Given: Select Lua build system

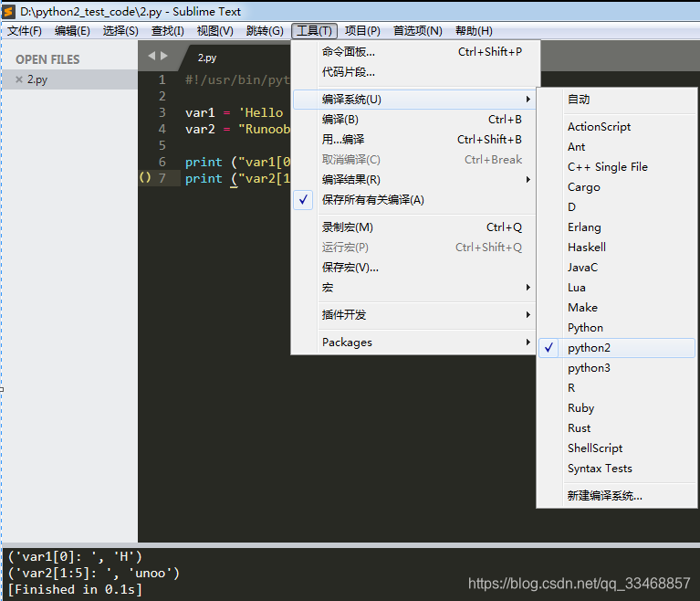Looking at the screenshot, I should pos(617,288).
